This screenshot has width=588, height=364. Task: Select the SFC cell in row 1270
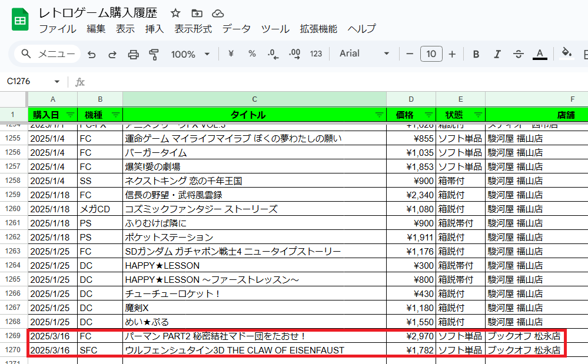click(x=100, y=350)
